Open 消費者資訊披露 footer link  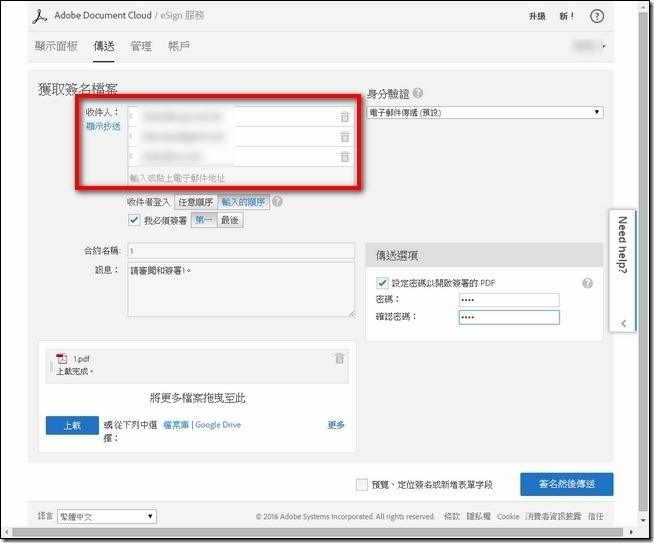pyautogui.click(x=553, y=516)
